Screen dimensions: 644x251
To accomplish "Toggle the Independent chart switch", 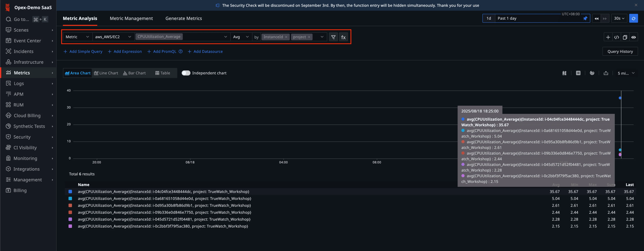I will pyautogui.click(x=186, y=73).
